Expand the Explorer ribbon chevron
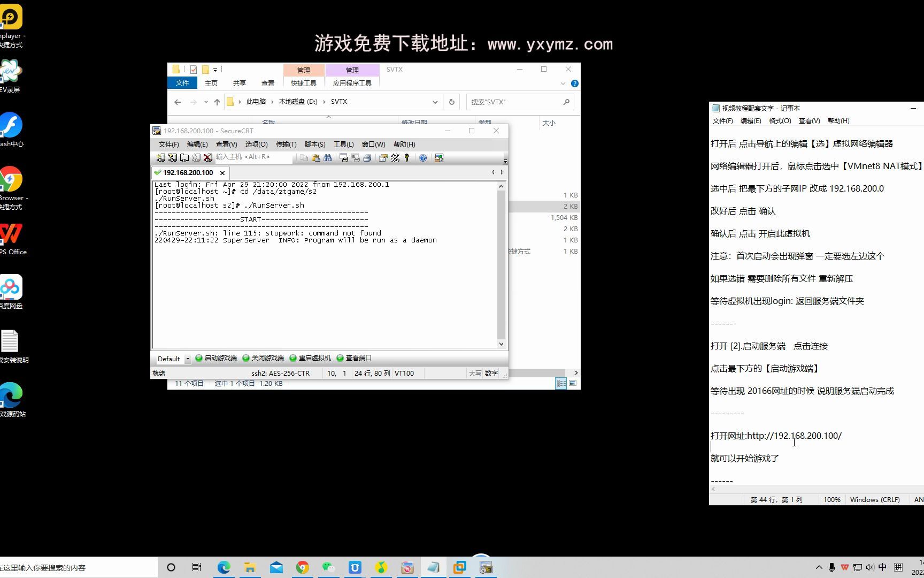 (563, 83)
